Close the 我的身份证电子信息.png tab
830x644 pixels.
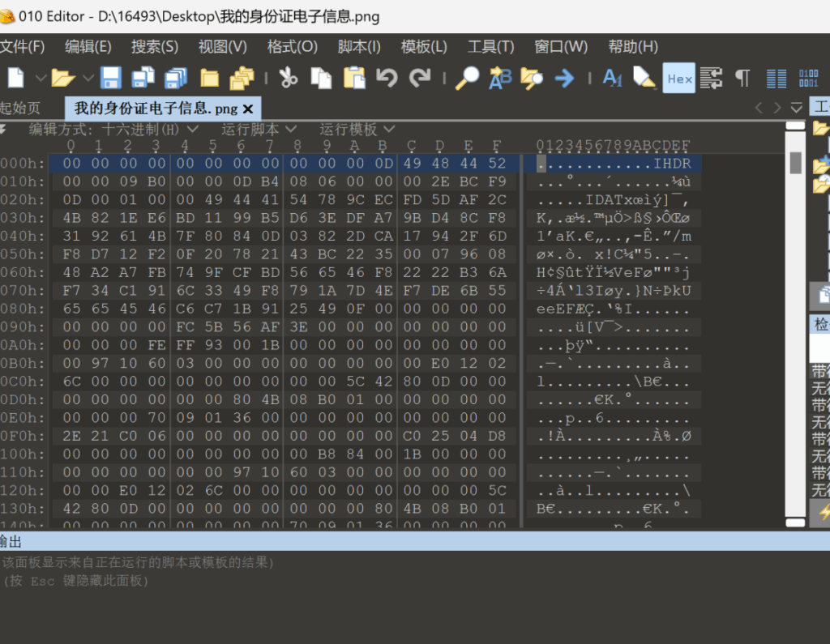[x=248, y=108]
